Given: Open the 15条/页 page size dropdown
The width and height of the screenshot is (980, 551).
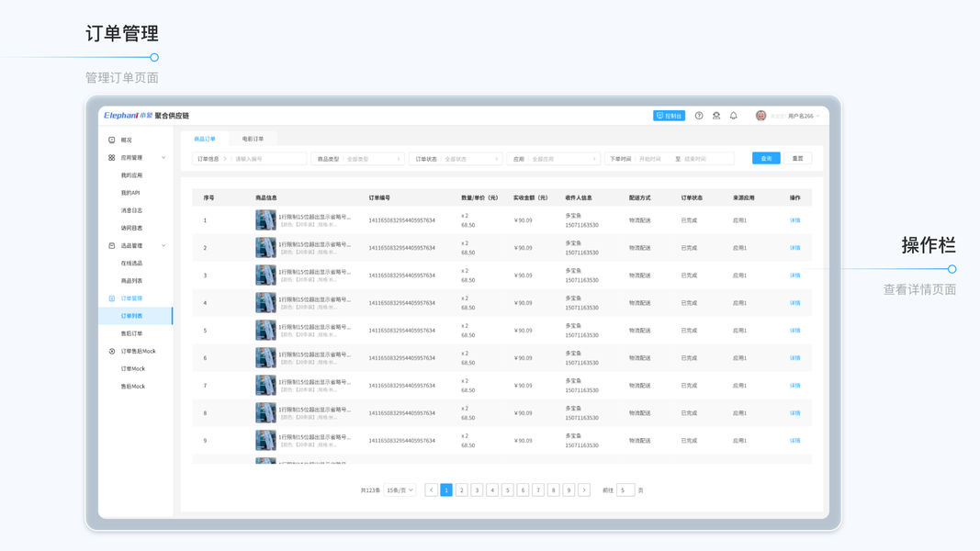Looking at the screenshot, I should (x=400, y=490).
